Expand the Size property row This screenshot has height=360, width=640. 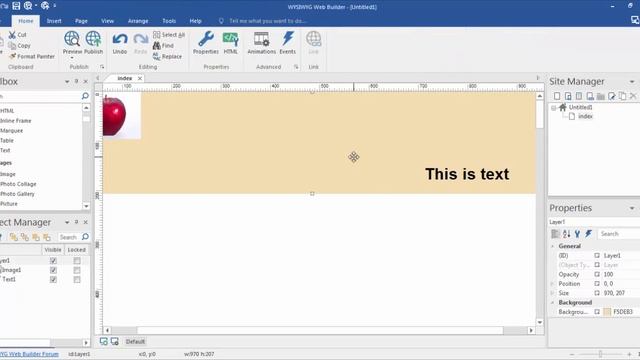(x=553, y=293)
